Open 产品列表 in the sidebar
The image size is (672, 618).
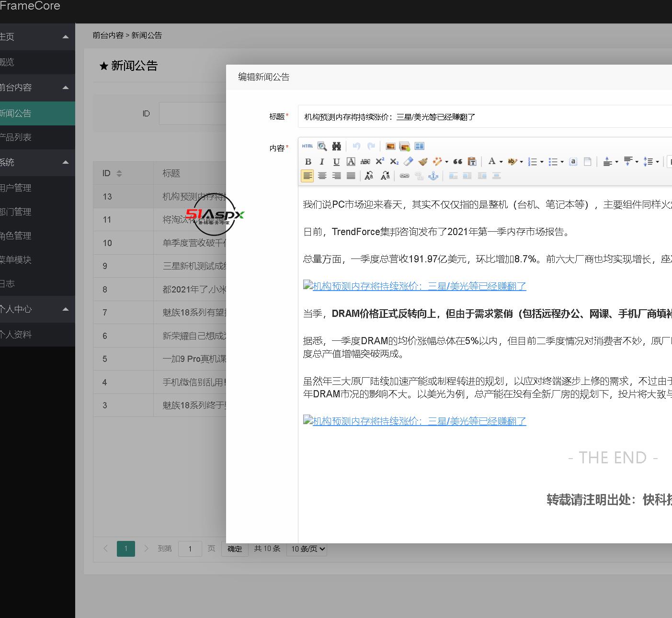click(37, 137)
